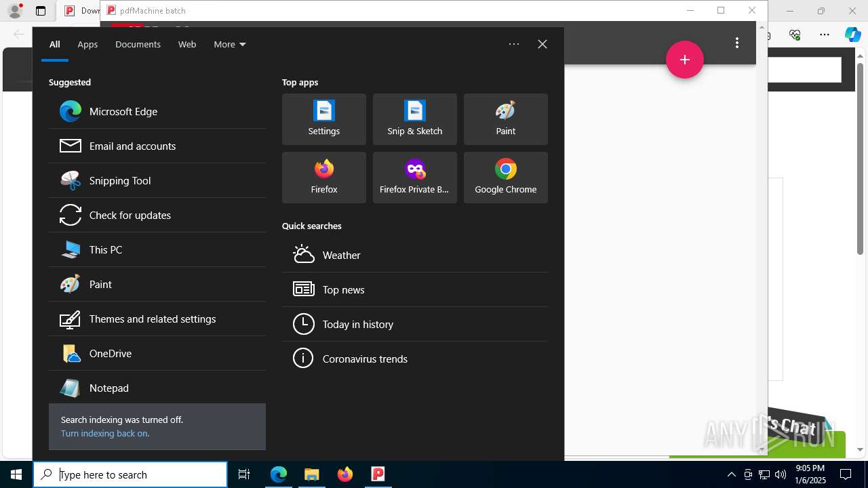Launch Snipping Tool from suggestions
Screen dimensions: 868x488
157,180
